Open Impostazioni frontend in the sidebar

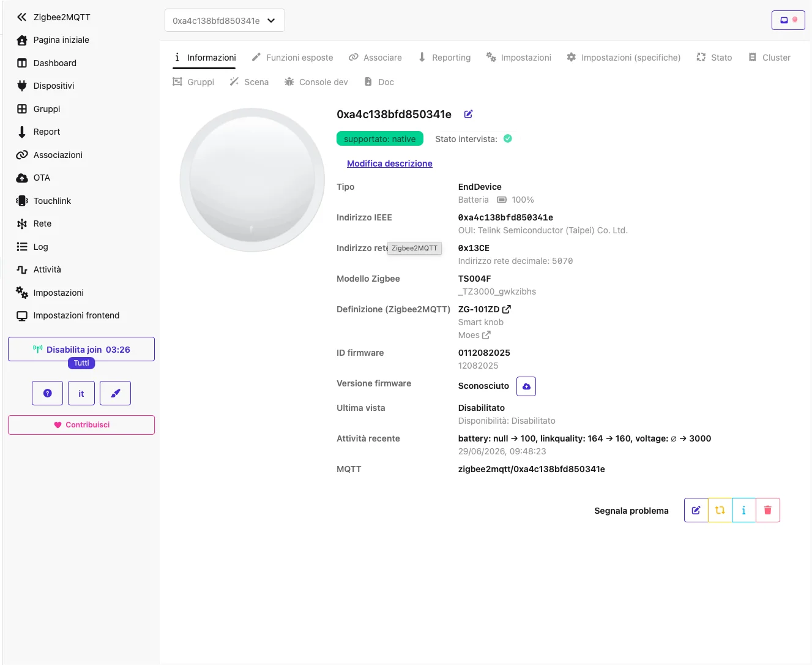pos(68,315)
